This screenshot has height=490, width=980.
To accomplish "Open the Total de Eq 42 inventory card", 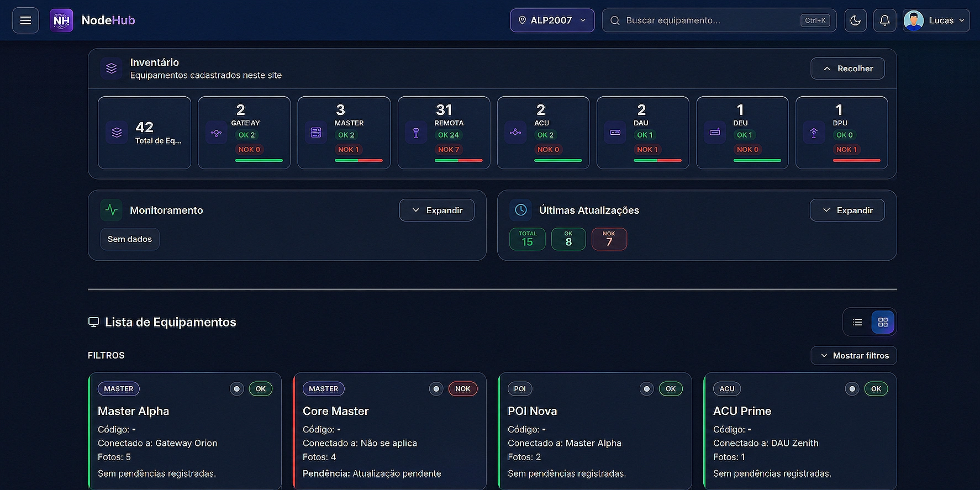I will pos(145,133).
